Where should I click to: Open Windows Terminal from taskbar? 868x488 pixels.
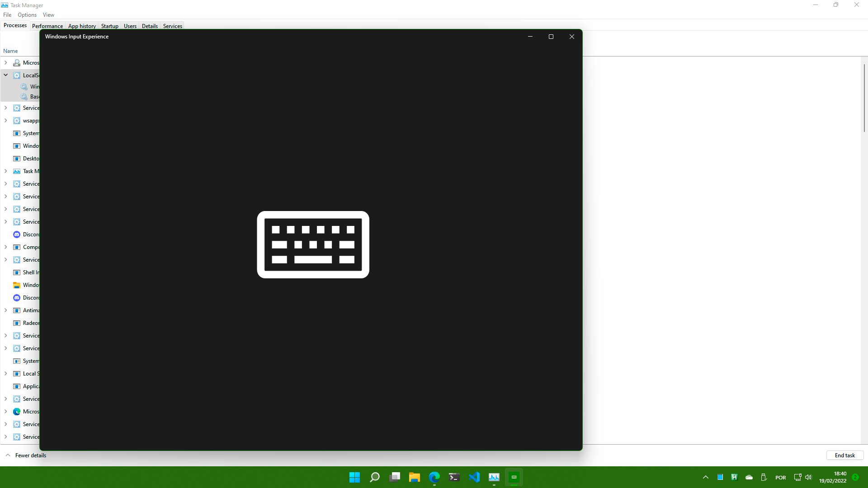tap(454, 477)
